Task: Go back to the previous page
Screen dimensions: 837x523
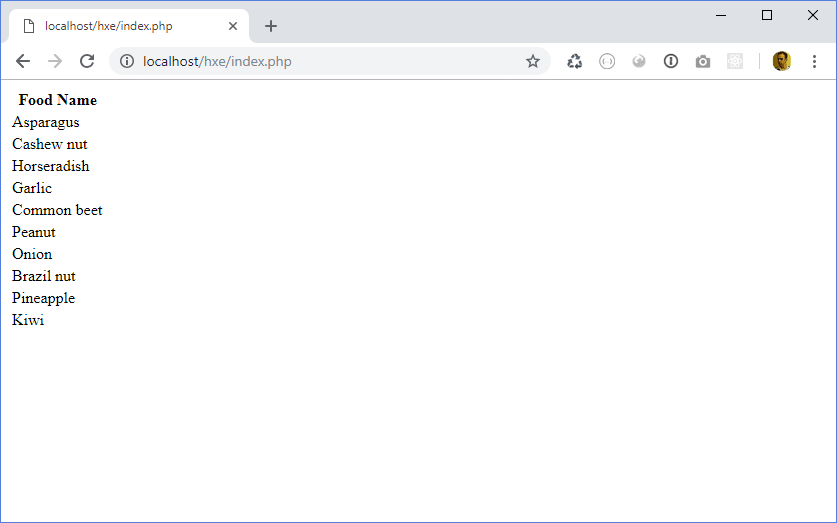Action: pos(23,61)
